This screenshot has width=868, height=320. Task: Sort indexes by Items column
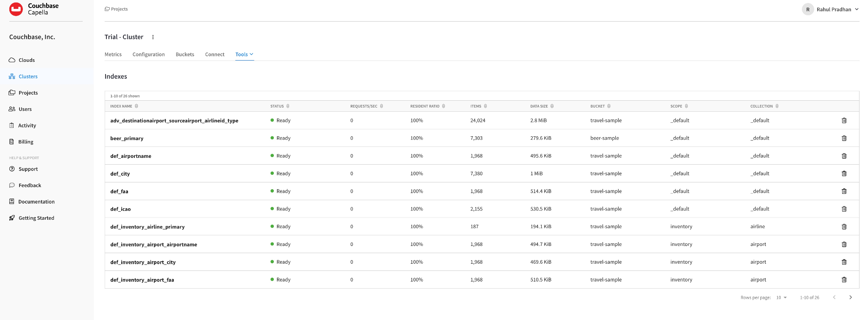coord(485,106)
